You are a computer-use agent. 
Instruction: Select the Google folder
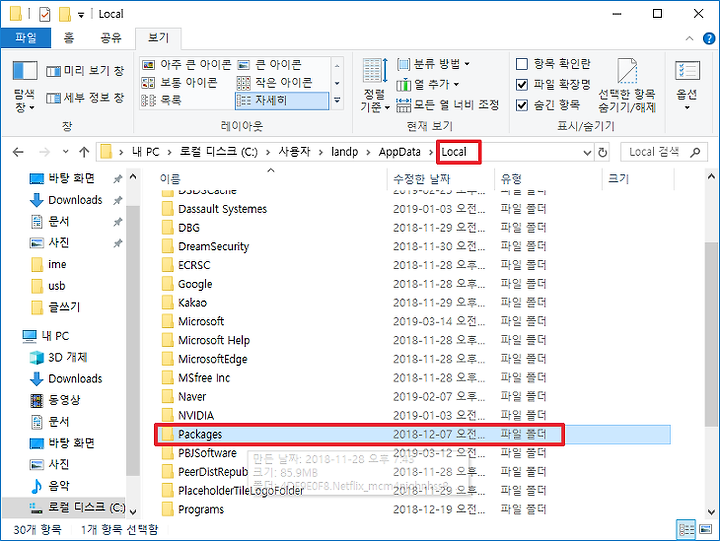195,284
